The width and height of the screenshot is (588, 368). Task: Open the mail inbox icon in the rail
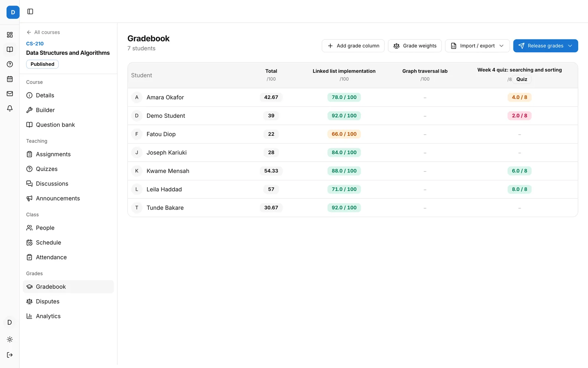(10, 93)
